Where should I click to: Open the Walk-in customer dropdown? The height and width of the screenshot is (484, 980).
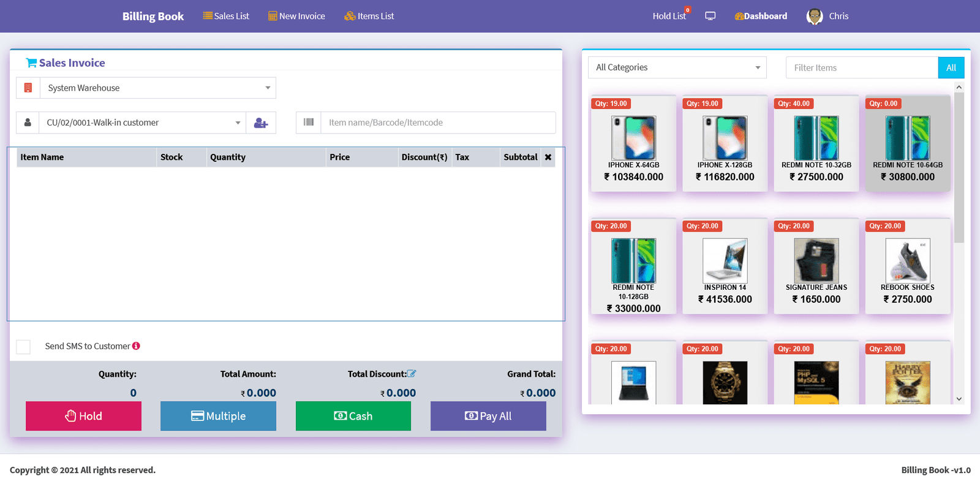point(143,123)
